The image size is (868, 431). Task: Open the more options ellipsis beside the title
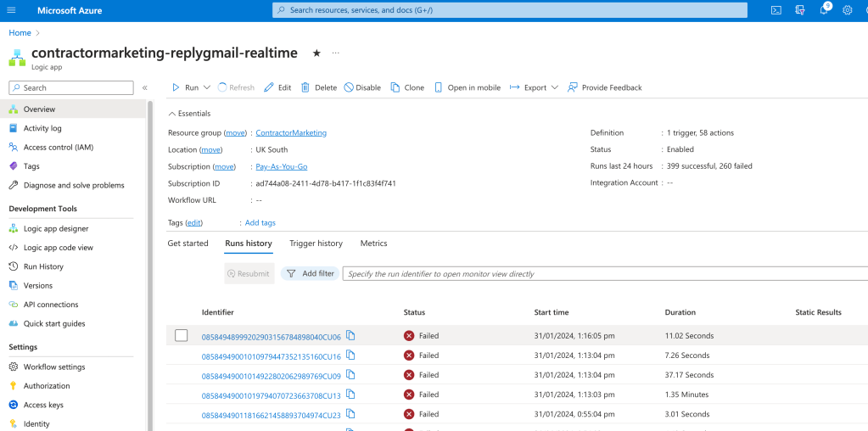click(x=335, y=53)
